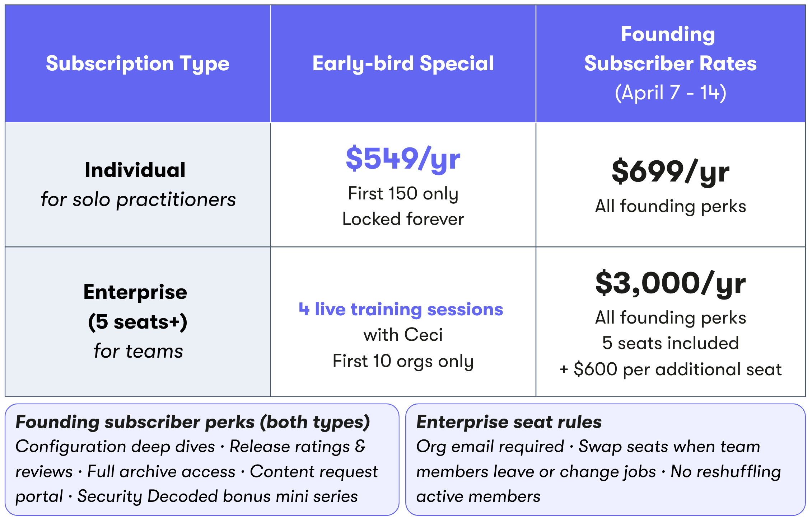The image size is (812, 523).
Task: Click the for teams subtitle
Action: point(138,351)
